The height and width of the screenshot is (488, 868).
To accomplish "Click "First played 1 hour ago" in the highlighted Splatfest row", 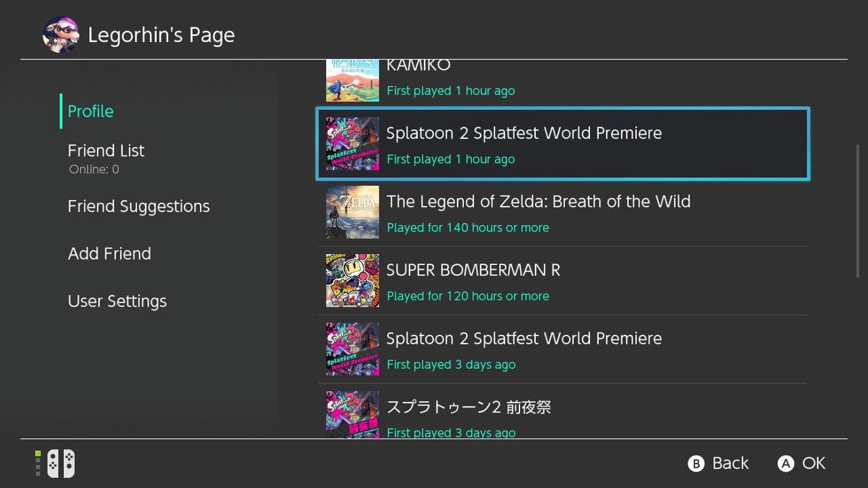I will [x=451, y=159].
